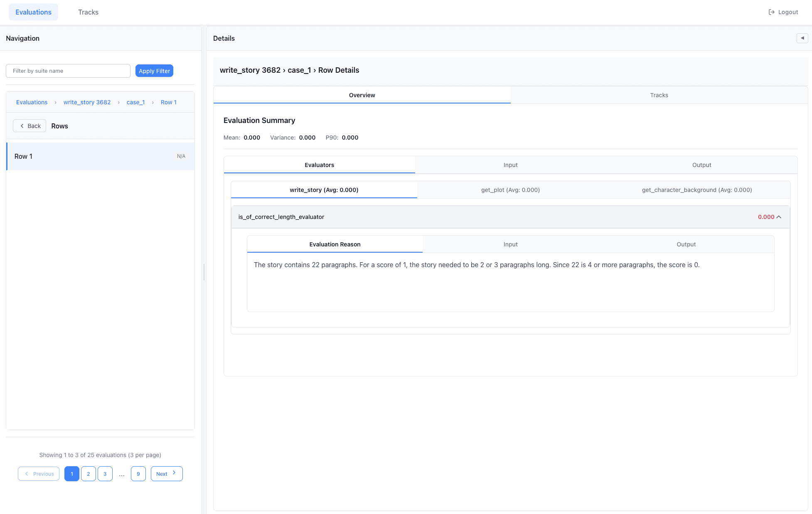Jump to page 2 in pagination

[x=88, y=474]
